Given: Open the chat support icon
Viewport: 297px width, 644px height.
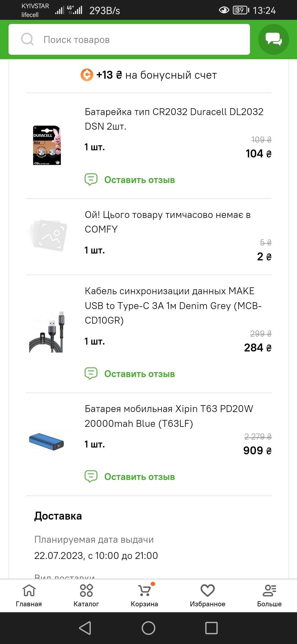Looking at the screenshot, I should click(273, 39).
